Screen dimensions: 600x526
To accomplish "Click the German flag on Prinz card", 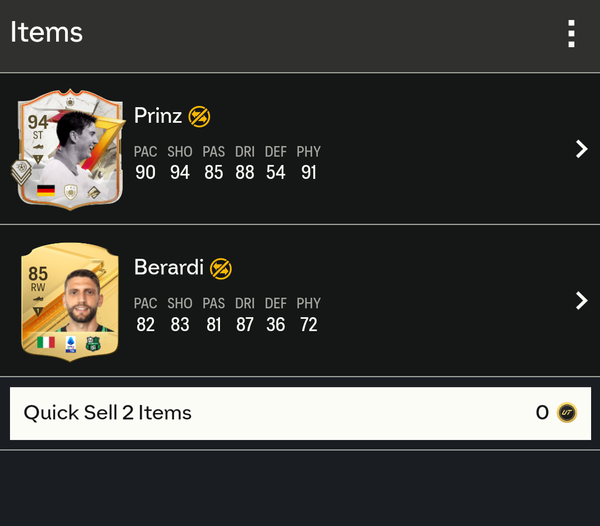I will point(46,191).
